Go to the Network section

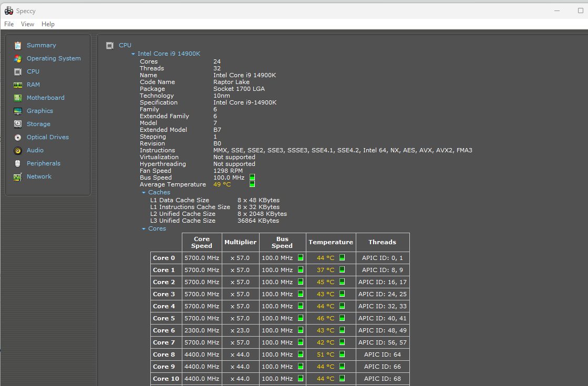[39, 176]
